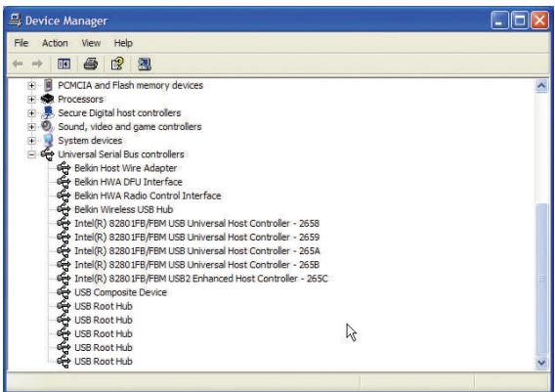The image size is (555, 392).
Task: Click USB icon beside Belkin Wireless USB Hub
Action: coord(64,209)
